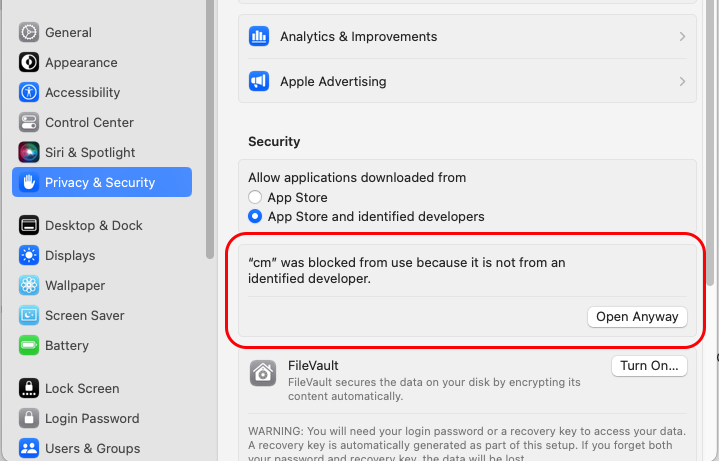Screen dimensions: 719x461
Task: Click 'Allow applications downloaded from' text
Action: click(x=357, y=177)
